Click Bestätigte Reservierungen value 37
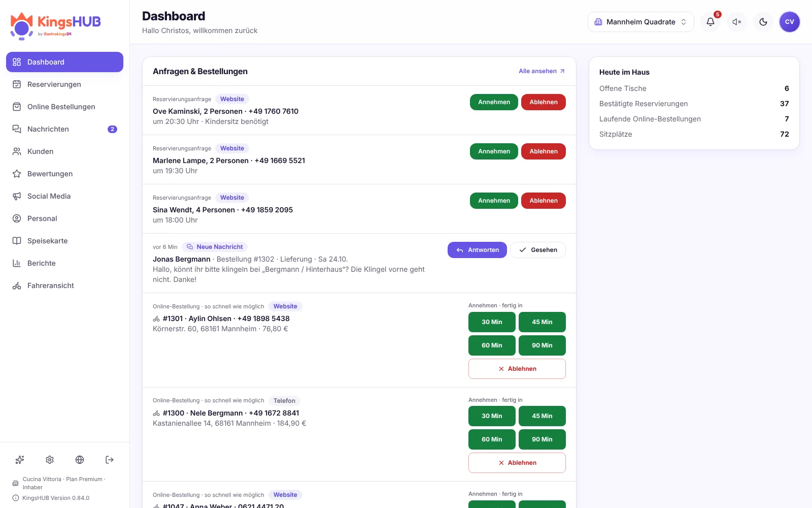812x508 pixels. pyautogui.click(x=784, y=104)
